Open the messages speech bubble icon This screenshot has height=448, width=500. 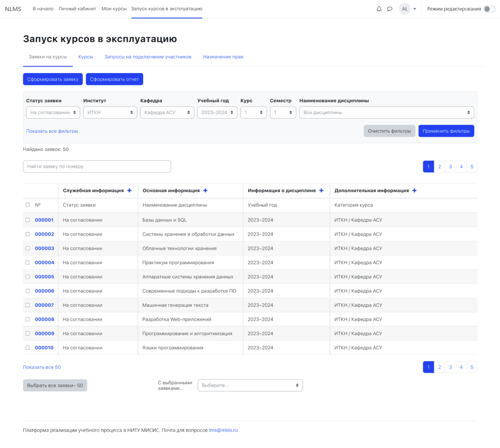tap(390, 9)
